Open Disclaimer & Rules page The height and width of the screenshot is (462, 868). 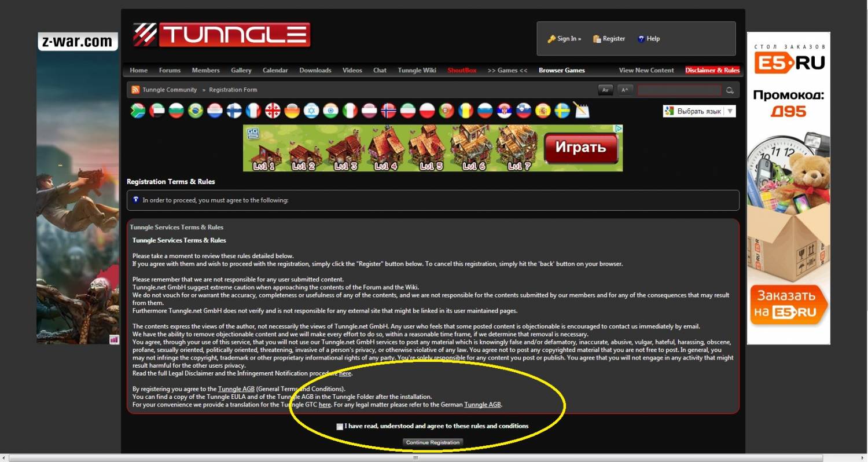click(x=712, y=71)
